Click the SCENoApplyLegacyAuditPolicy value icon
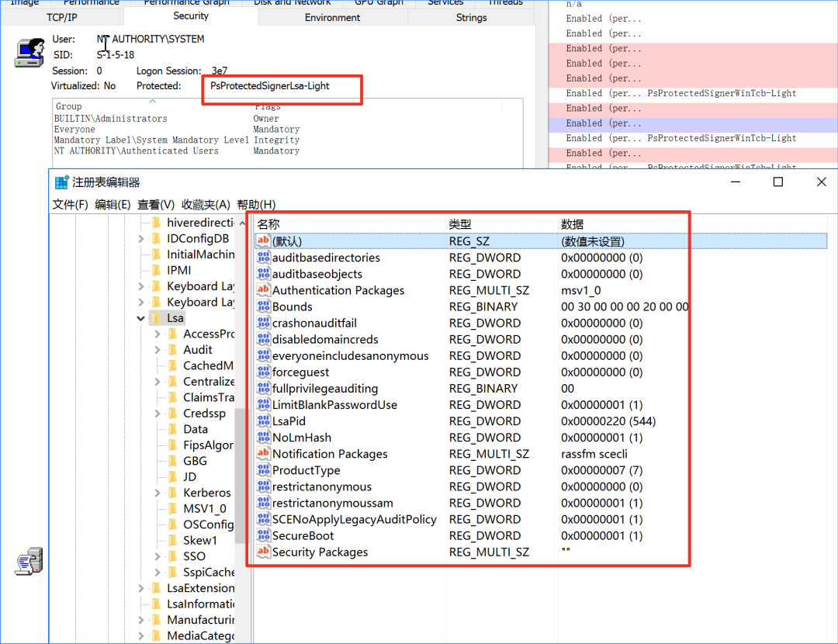This screenshot has height=644, width=838. pyautogui.click(x=263, y=520)
